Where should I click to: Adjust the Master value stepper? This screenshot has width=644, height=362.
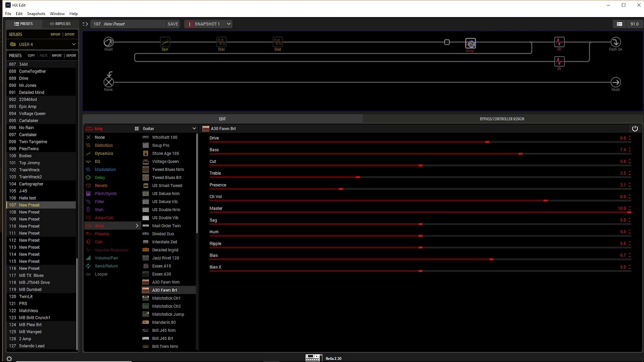click(x=629, y=208)
